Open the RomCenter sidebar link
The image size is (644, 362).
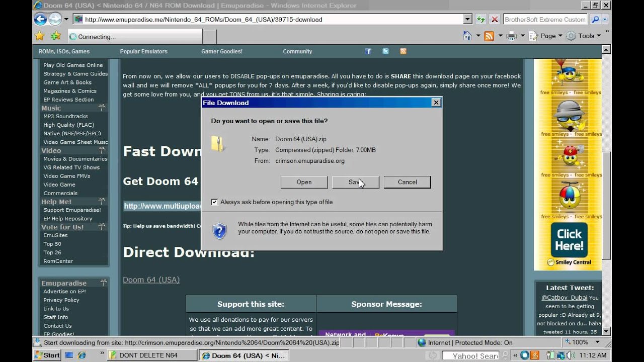[58, 261]
